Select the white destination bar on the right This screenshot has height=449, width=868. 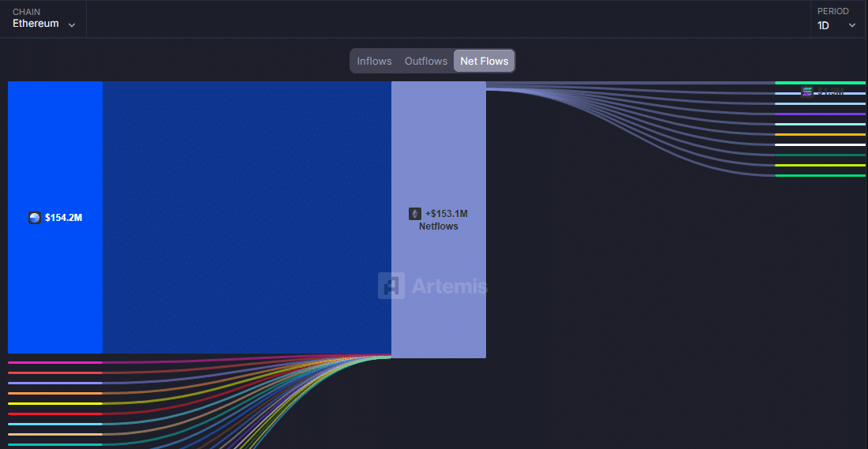[820, 144]
